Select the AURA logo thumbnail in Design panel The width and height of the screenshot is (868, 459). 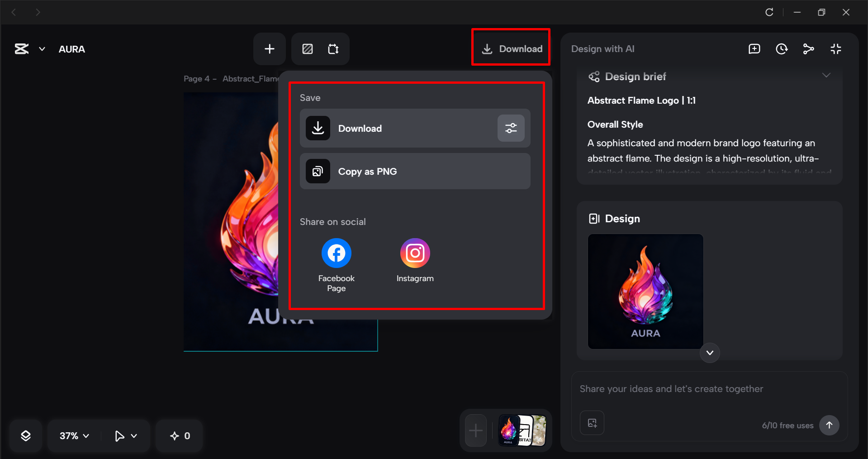click(645, 292)
